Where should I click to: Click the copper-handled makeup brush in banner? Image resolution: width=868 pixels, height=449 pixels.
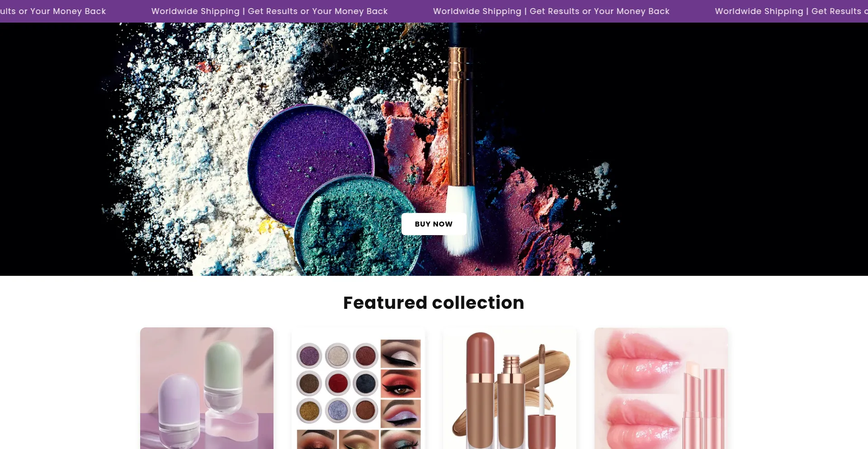click(x=460, y=140)
